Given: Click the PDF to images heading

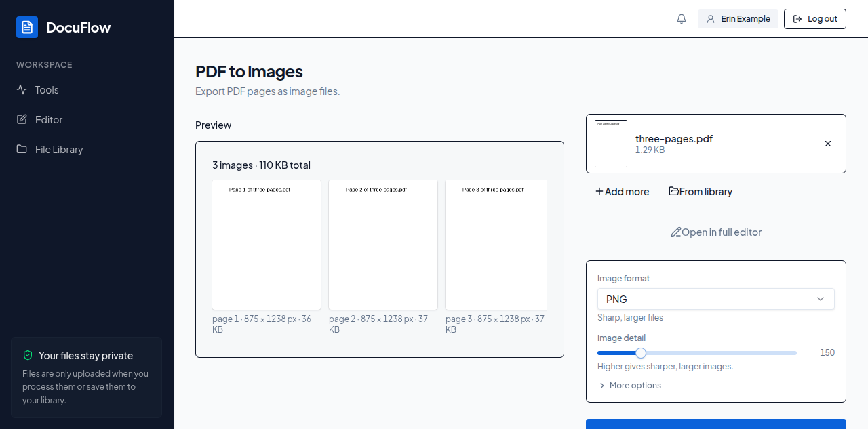Looking at the screenshot, I should (x=249, y=72).
